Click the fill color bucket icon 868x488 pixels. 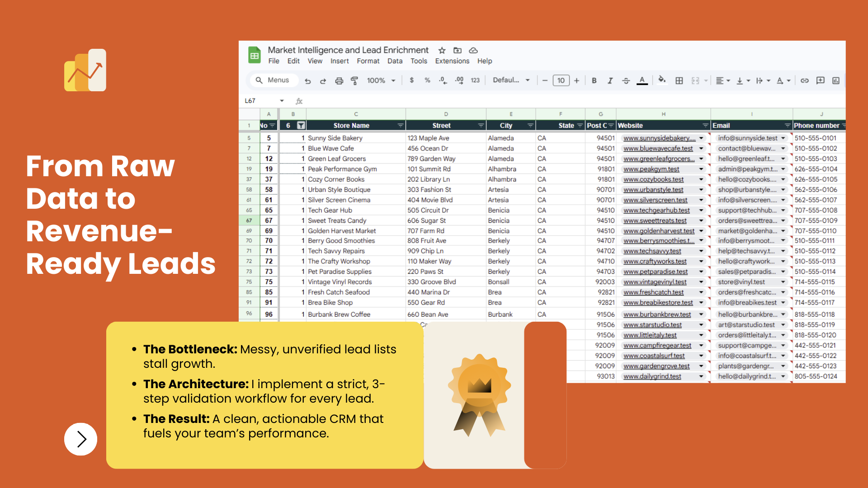click(661, 80)
